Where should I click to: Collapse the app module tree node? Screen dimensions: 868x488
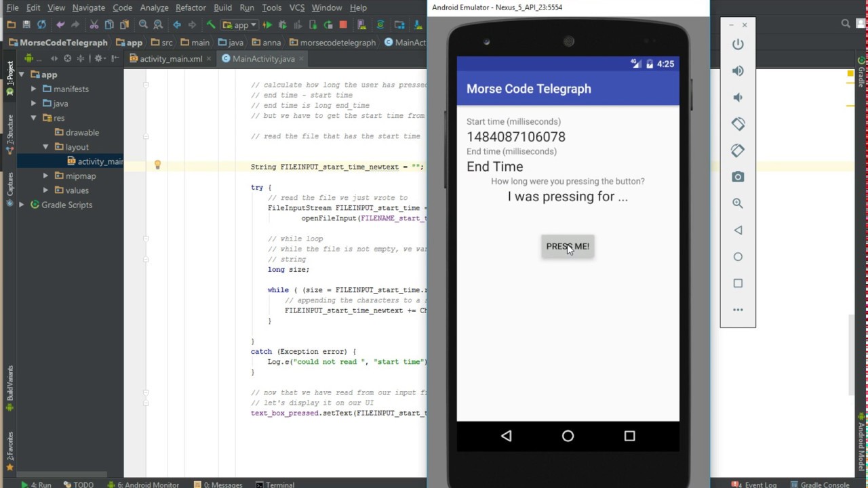tap(22, 75)
